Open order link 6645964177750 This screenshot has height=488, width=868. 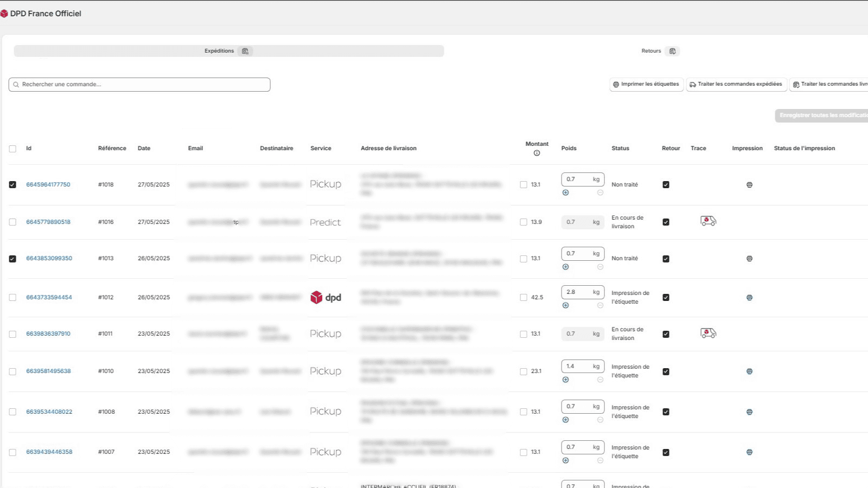(48, 185)
